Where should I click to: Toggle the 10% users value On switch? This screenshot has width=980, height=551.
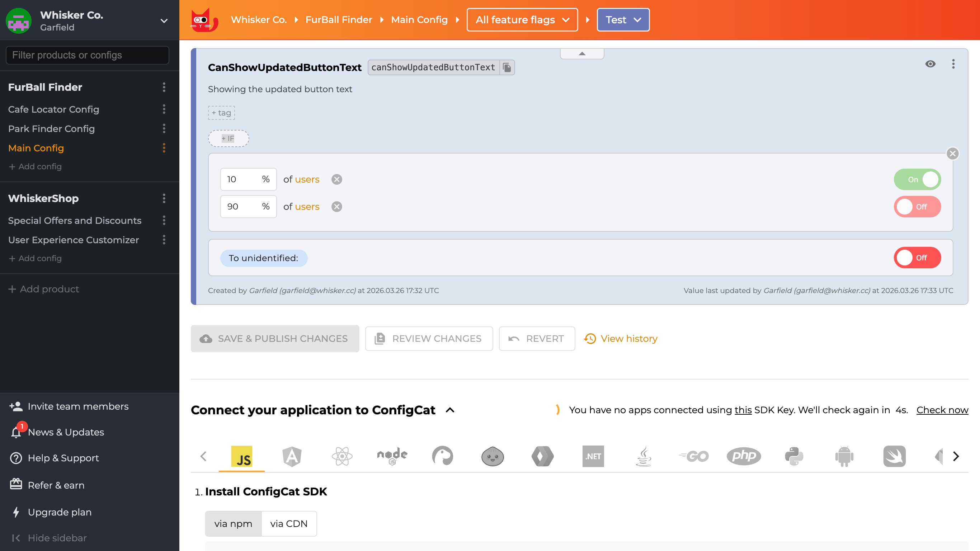coord(917,179)
